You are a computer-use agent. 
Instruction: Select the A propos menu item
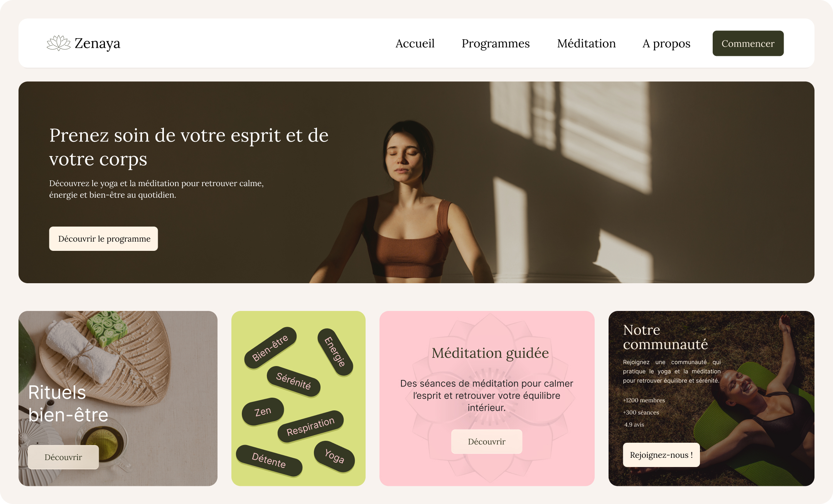tap(666, 44)
